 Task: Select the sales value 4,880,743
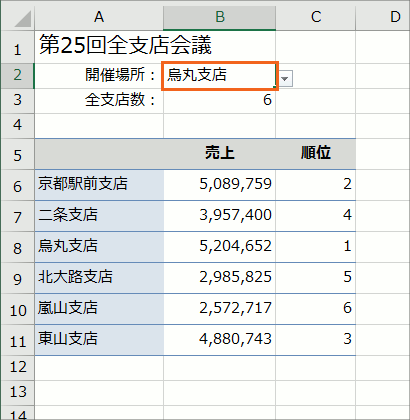coord(220,340)
